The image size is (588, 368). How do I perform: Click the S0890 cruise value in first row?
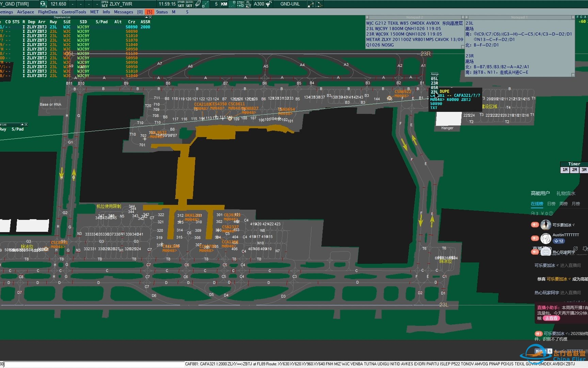click(x=132, y=27)
